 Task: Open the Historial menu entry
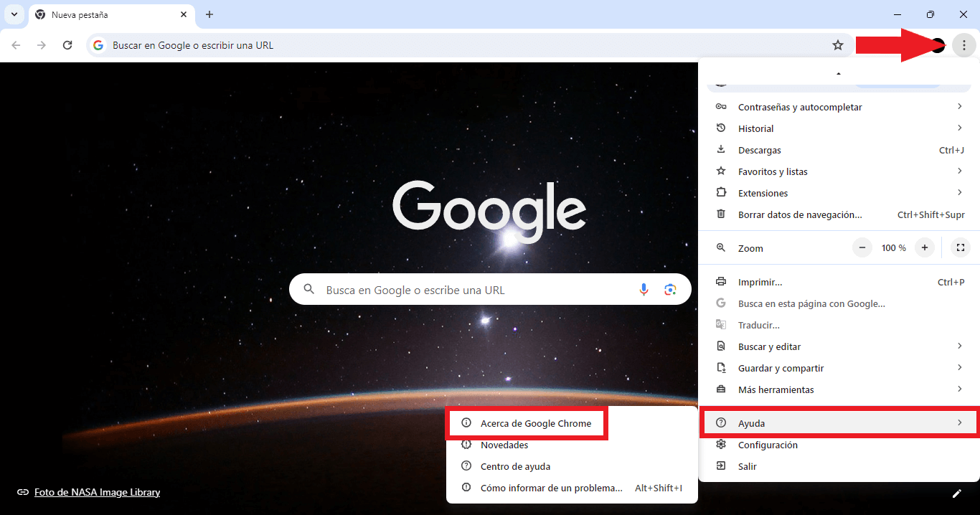tap(839, 128)
